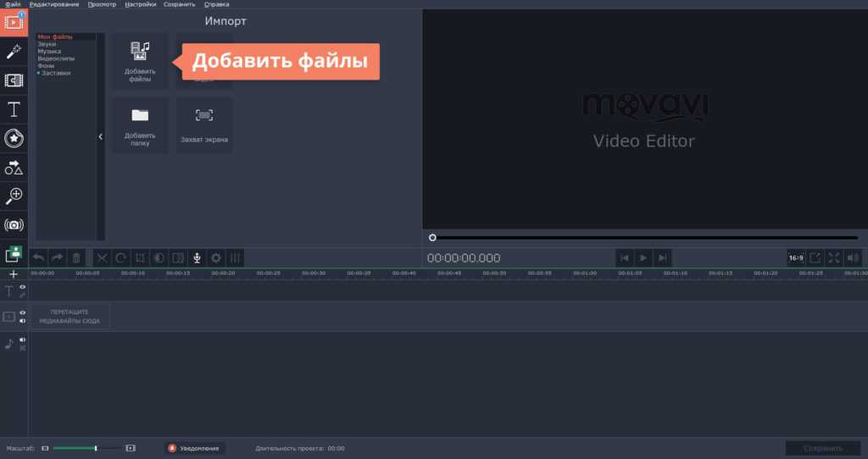868x459 pixels.
Task: Toggle video track visibility eye icon
Action: (x=23, y=312)
